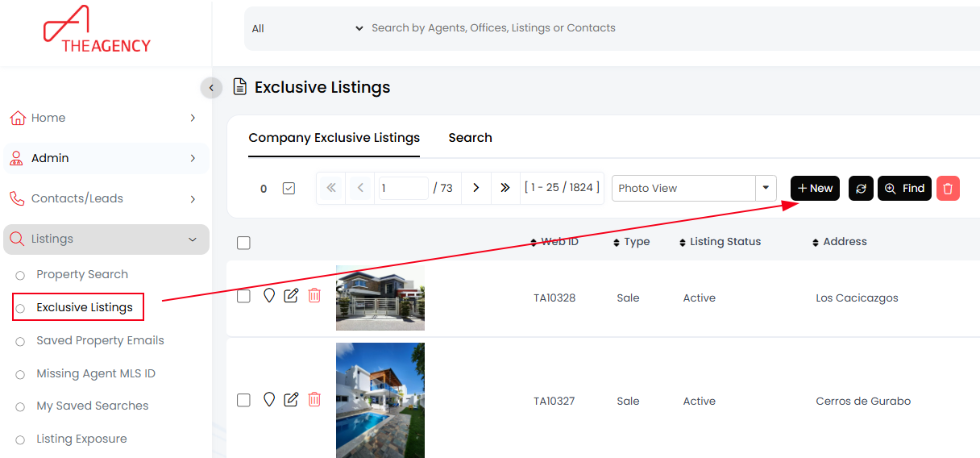This screenshot has width=980, height=458.
Task: Check the box for listing TA10327
Action: tap(243, 400)
